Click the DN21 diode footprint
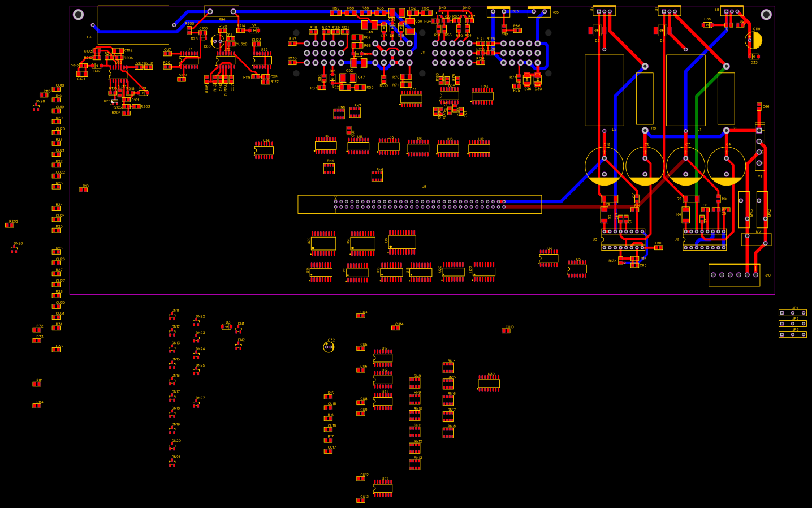Screen dimensions: 812x508 point(172,463)
